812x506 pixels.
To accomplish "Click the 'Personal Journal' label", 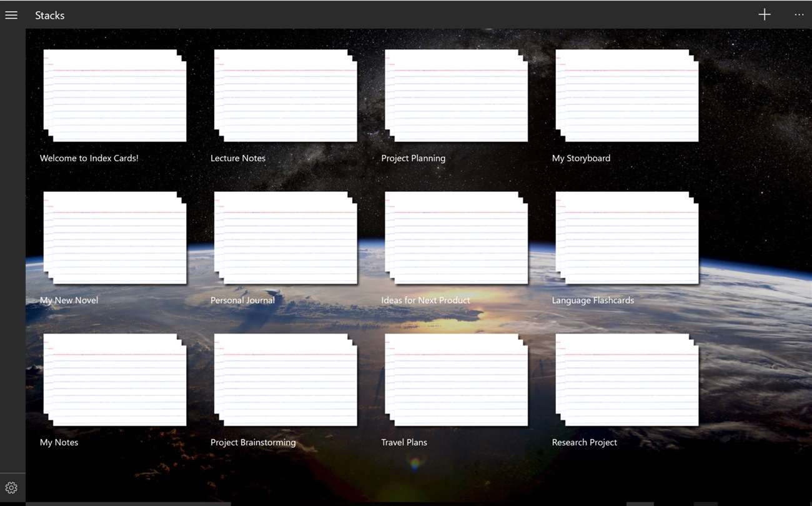I will pyautogui.click(x=242, y=300).
